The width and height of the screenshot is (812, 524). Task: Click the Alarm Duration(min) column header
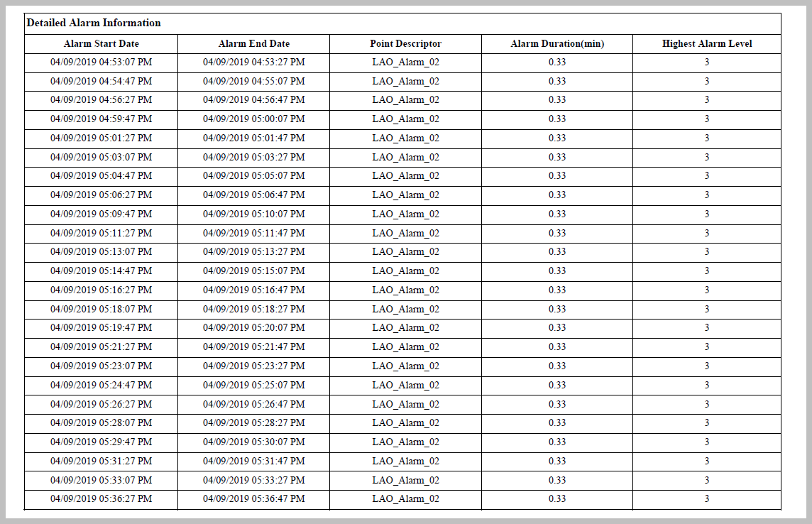pyautogui.click(x=557, y=43)
